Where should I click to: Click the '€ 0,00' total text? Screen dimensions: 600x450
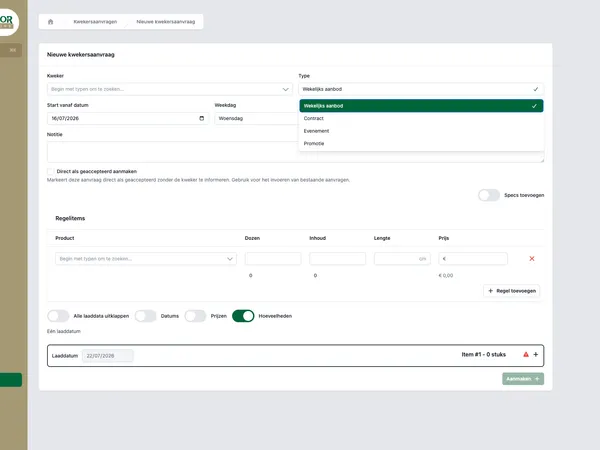[x=446, y=276]
